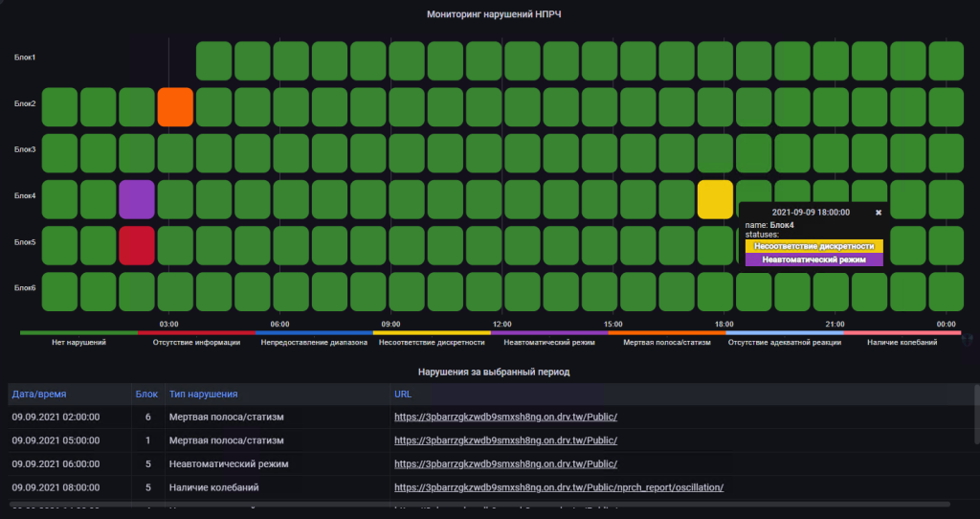Click the first green cell in Блок1 row

click(213, 60)
